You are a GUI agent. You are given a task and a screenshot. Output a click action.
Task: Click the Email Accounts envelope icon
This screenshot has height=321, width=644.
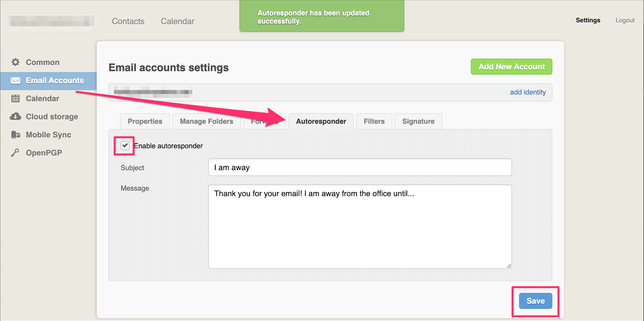click(15, 81)
